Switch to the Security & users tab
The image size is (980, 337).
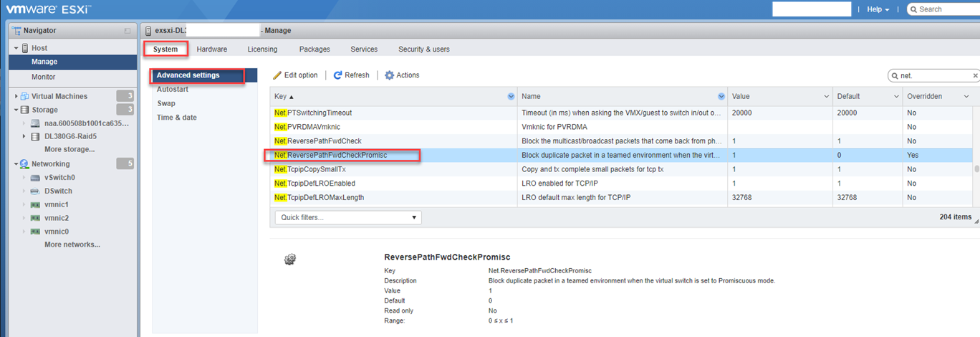(x=424, y=49)
